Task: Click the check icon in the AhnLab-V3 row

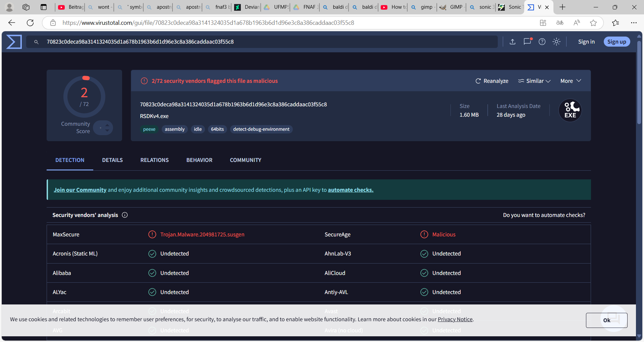Action: point(424,254)
